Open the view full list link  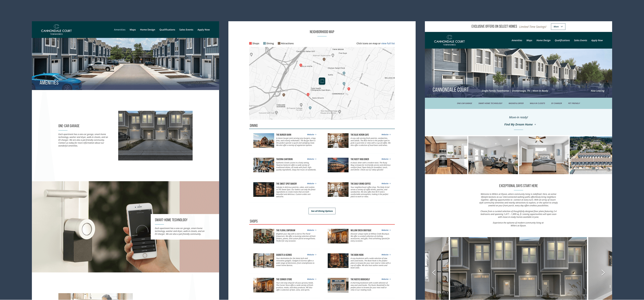388,43
